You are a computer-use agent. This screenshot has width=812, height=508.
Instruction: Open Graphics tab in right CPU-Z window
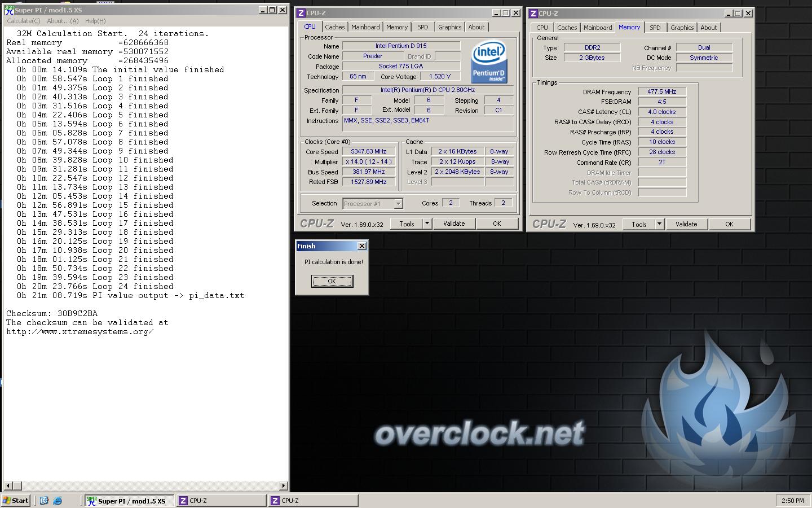[682, 28]
